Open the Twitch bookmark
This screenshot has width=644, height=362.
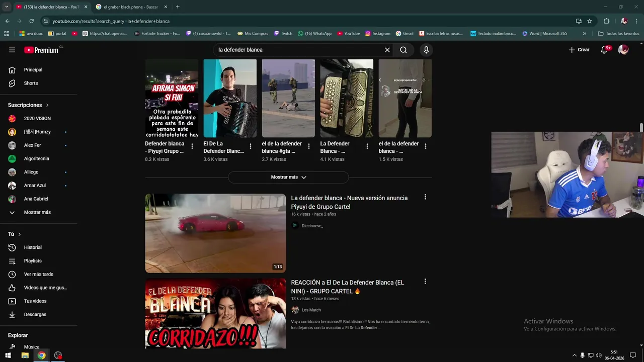click(283, 34)
